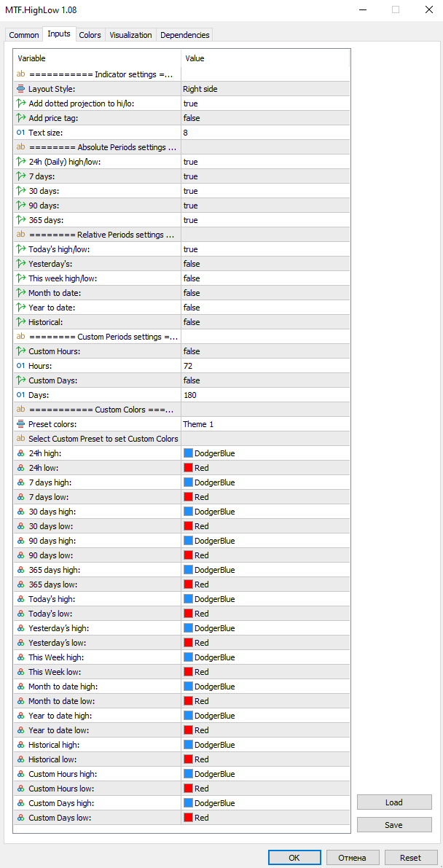Image resolution: width=443 pixels, height=868 pixels.
Task: Click the Layout Style enum icon
Action: (x=20, y=89)
